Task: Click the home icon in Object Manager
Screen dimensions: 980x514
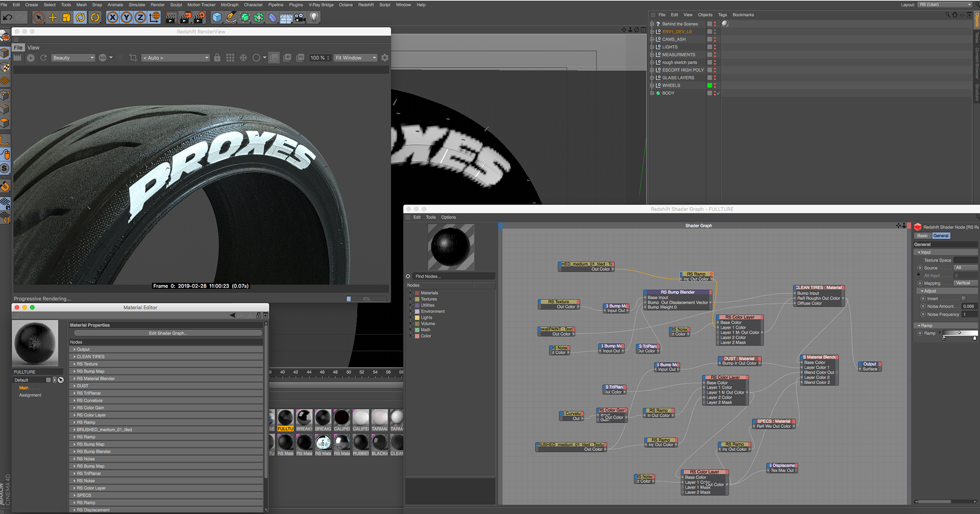Action: [x=955, y=15]
